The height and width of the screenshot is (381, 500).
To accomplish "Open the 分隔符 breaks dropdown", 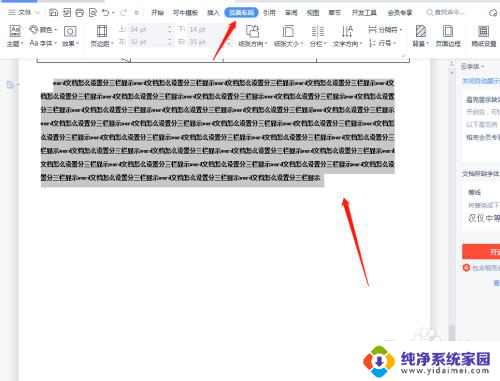I will pyautogui.click(x=385, y=30).
